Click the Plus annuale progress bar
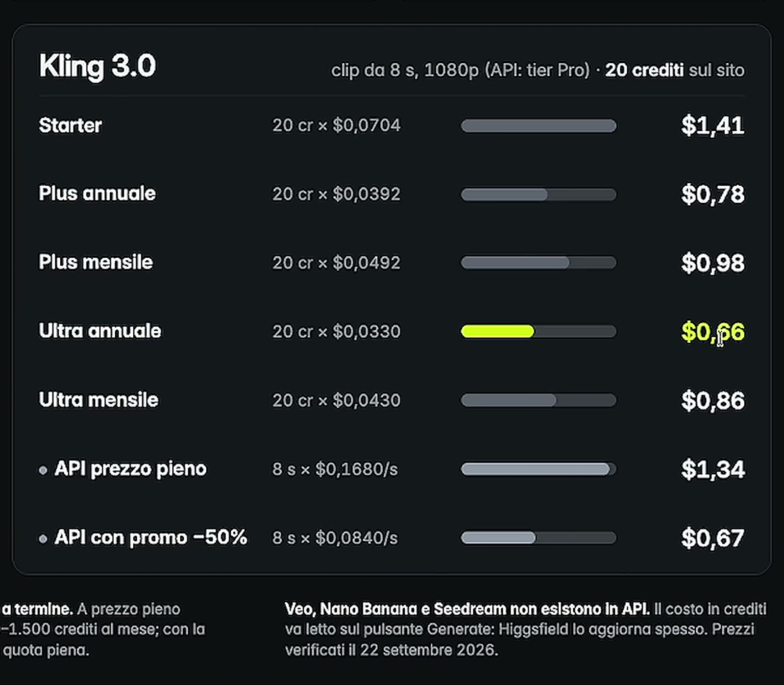784x685 pixels. pyautogui.click(x=539, y=195)
